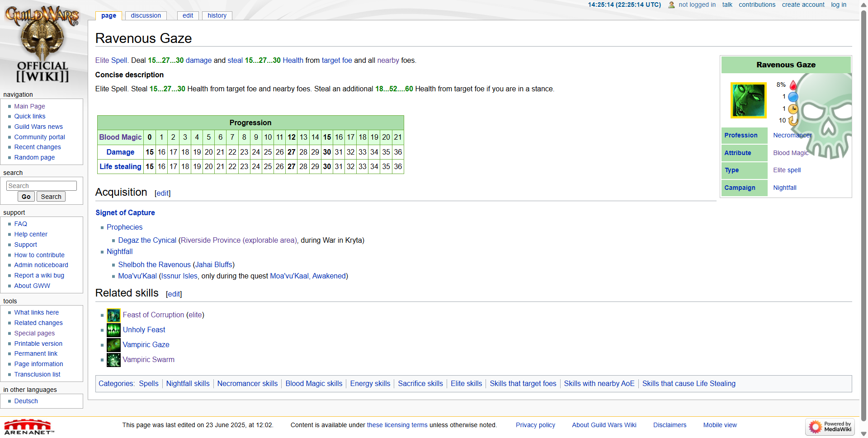Screen dimensions: 868x438
Task: Open these licensing terms link
Action: [x=397, y=425]
